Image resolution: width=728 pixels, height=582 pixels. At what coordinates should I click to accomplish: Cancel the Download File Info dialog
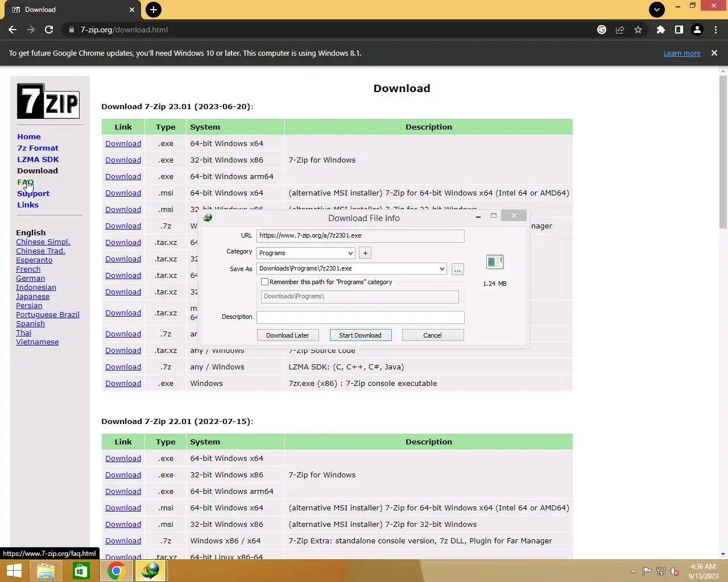point(433,335)
